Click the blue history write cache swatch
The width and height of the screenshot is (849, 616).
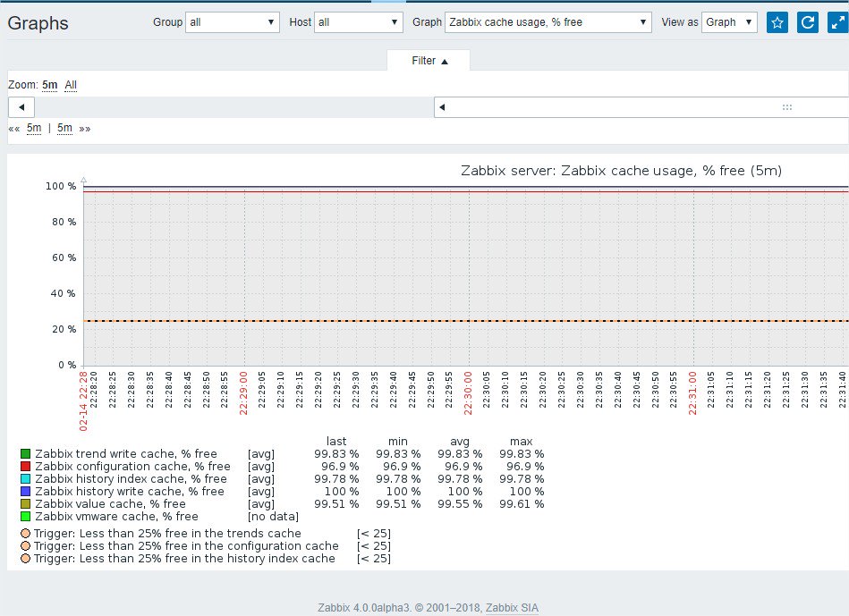point(25,491)
